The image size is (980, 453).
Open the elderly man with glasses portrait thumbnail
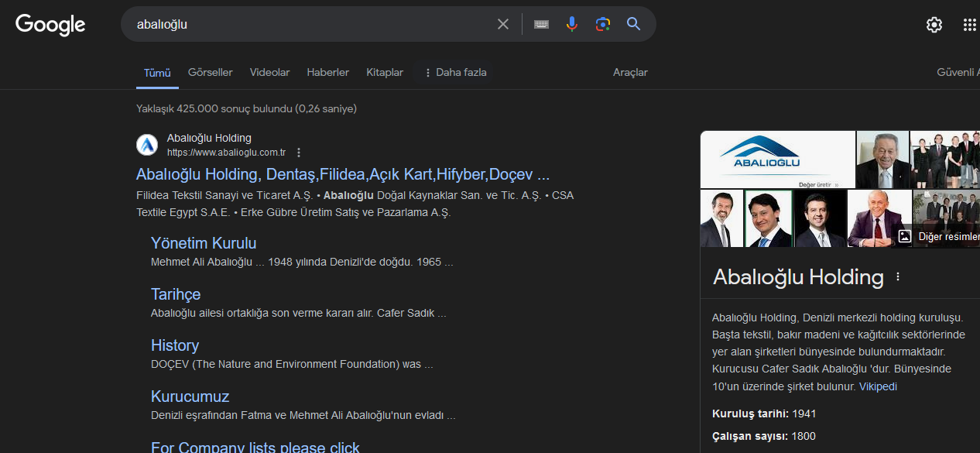(882, 160)
